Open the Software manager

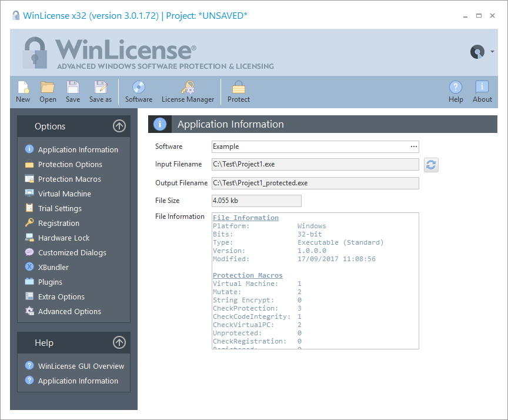[x=139, y=91]
